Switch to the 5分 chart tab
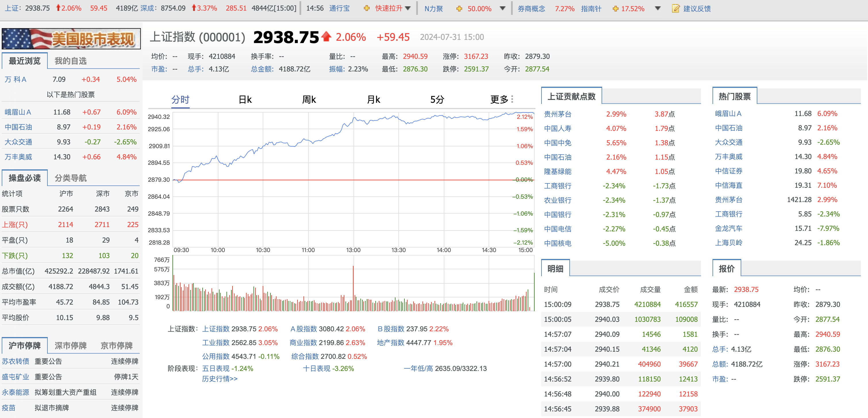This screenshot has height=418, width=868. tap(437, 100)
